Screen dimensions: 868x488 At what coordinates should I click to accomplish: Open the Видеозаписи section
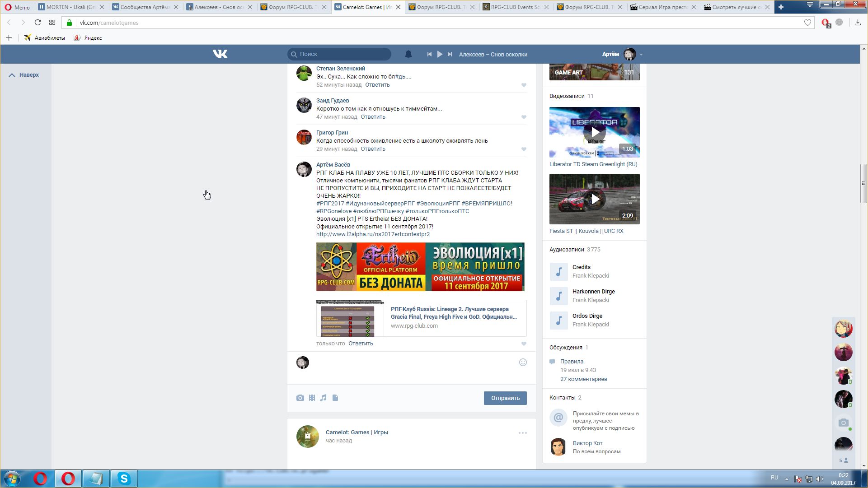pos(567,96)
